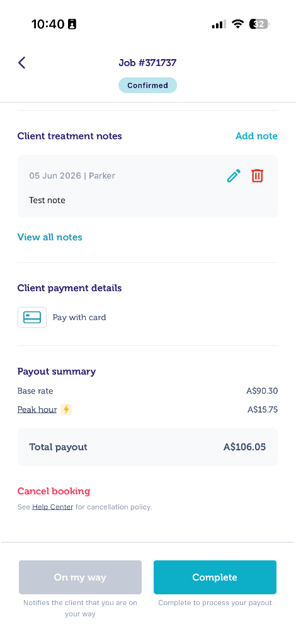The height and width of the screenshot is (644, 296).
Task: Delete the Test note with trash icon
Action: [258, 176]
